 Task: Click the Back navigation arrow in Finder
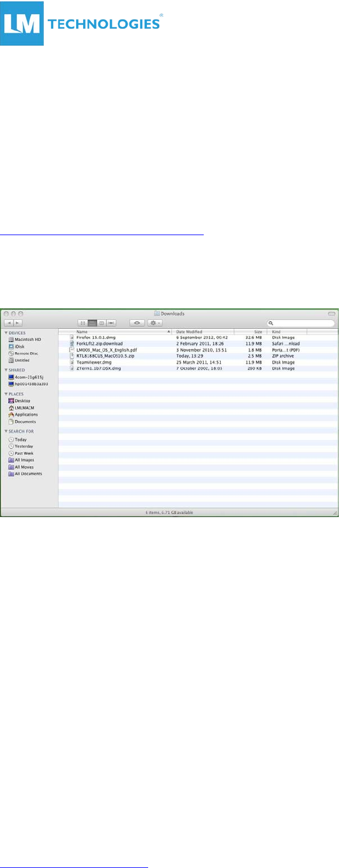coord(9,322)
